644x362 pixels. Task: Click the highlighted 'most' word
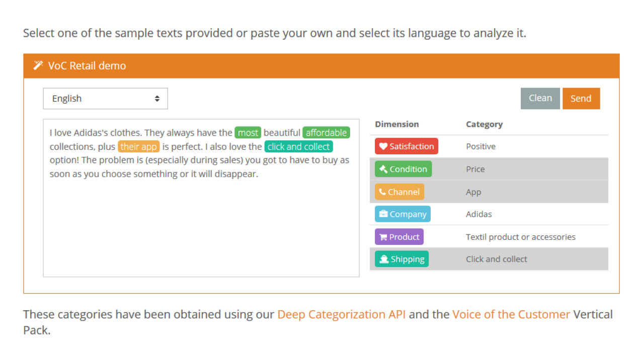248,133
